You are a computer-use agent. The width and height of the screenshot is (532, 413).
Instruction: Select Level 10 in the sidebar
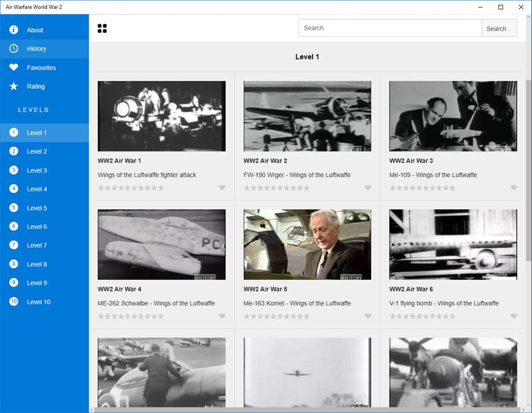tap(44, 302)
